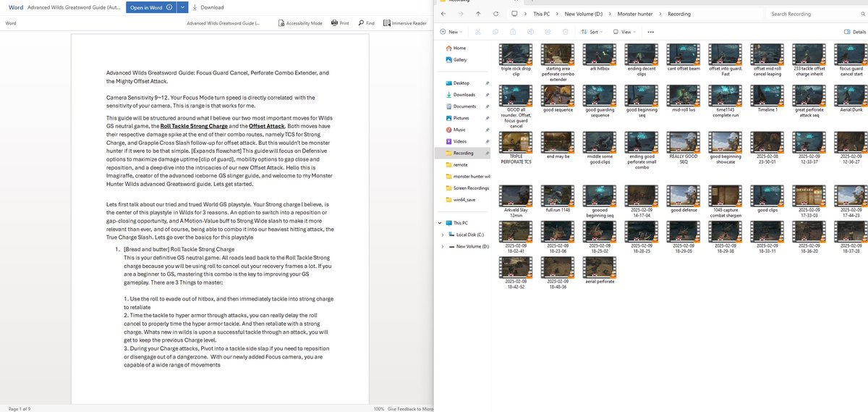Refresh the Recording folder view
The height and width of the screenshot is (412, 868).
click(495, 14)
